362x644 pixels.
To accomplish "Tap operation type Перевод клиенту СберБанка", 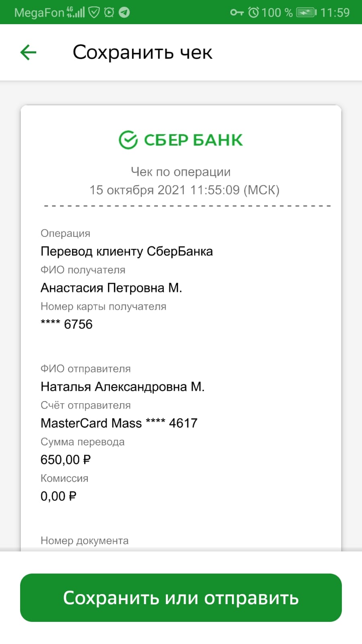I will [127, 251].
